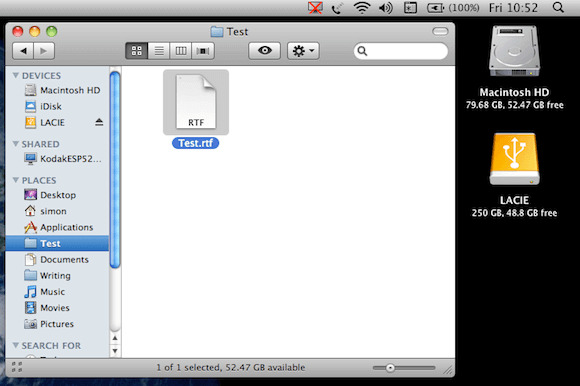Switch to icon view
The width and height of the screenshot is (580, 386).
[x=136, y=51]
